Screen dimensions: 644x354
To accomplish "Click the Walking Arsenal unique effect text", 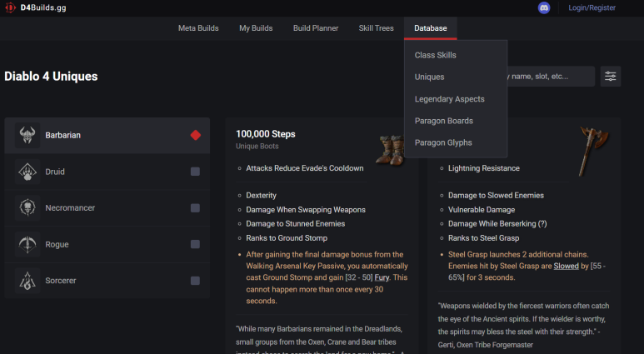I will click(x=327, y=277).
